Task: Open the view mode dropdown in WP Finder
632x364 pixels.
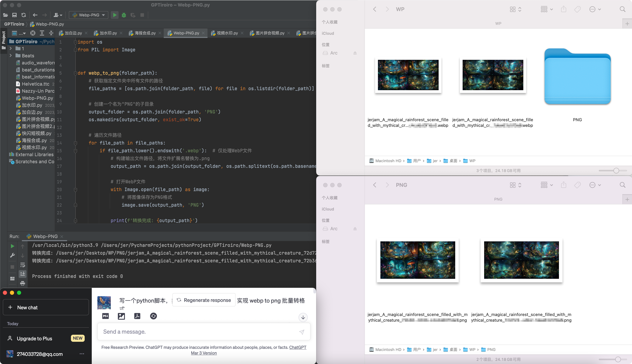Action: click(x=516, y=9)
